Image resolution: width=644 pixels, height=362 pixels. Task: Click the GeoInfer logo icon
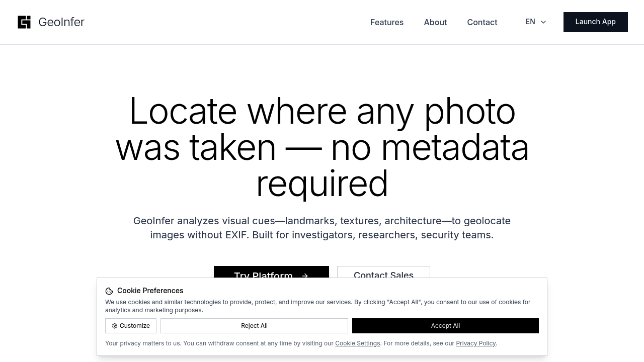tap(24, 22)
